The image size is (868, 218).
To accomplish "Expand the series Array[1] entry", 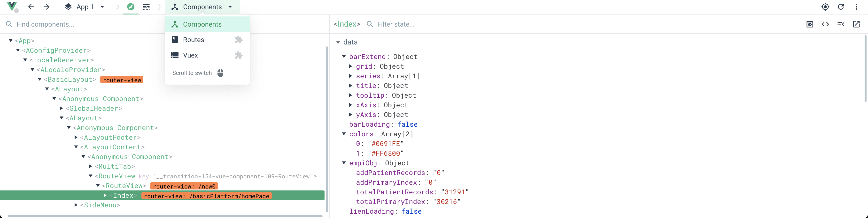I will point(350,76).
